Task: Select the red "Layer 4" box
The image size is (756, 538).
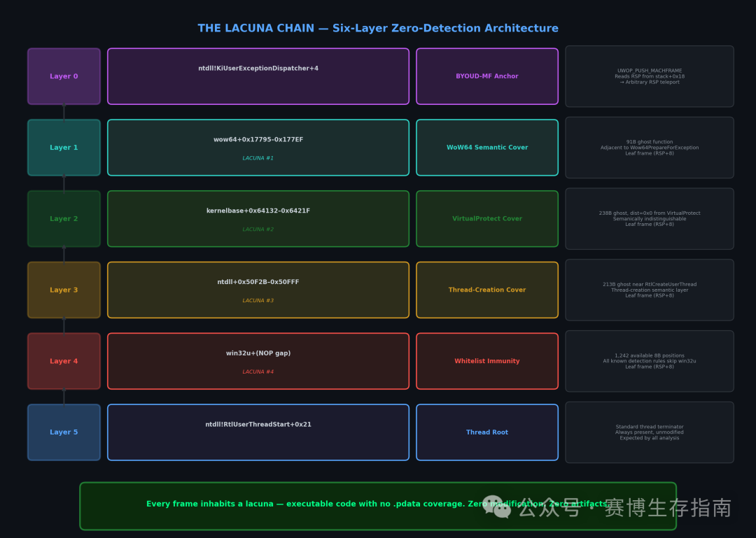Action: (x=64, y=361)
